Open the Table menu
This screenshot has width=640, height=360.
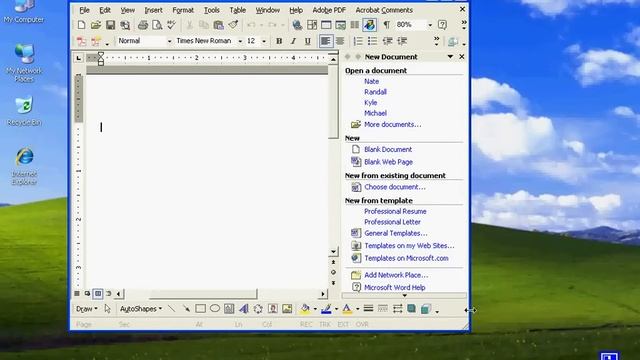[x=238, y=10]
